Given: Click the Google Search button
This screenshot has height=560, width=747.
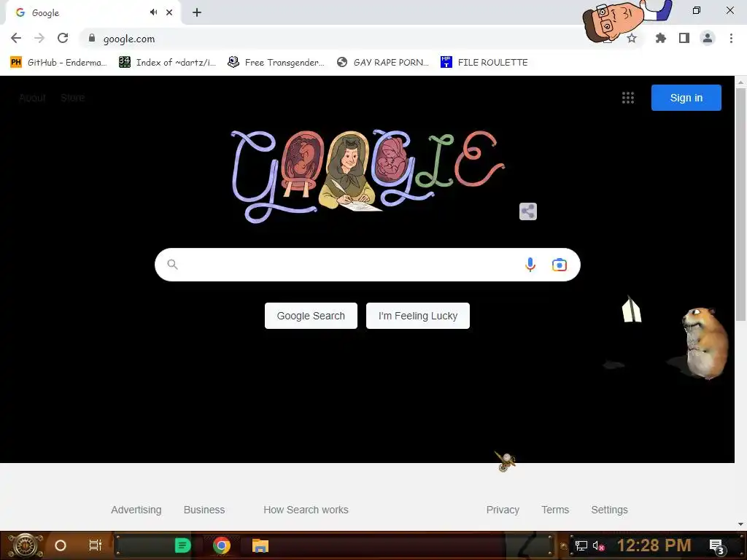Looking at the screenshot, I should click(311, 316).
